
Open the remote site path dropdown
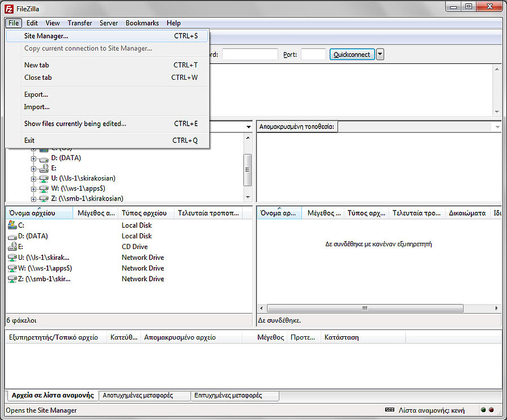pyautogui.click(x=497, y=127)
